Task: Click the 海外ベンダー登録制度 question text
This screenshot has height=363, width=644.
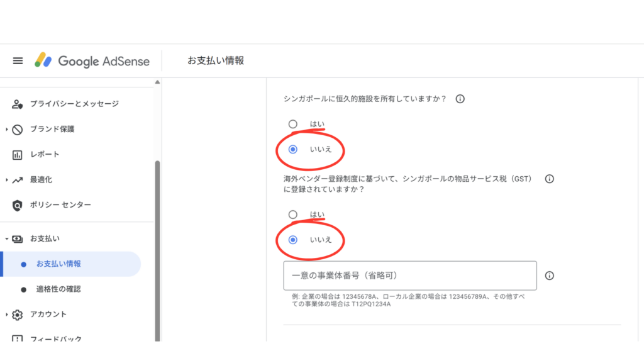Action: pyautogui.click(x=408, y=184)
